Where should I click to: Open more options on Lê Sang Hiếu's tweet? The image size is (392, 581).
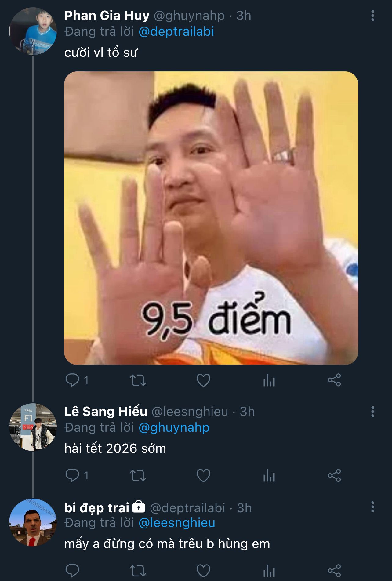372,412
